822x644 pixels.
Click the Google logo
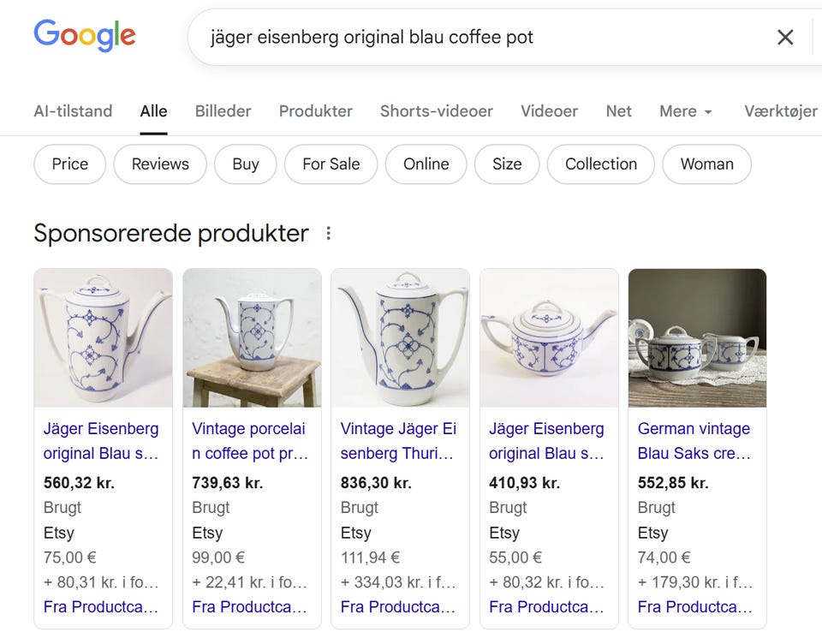click(85, 36)
